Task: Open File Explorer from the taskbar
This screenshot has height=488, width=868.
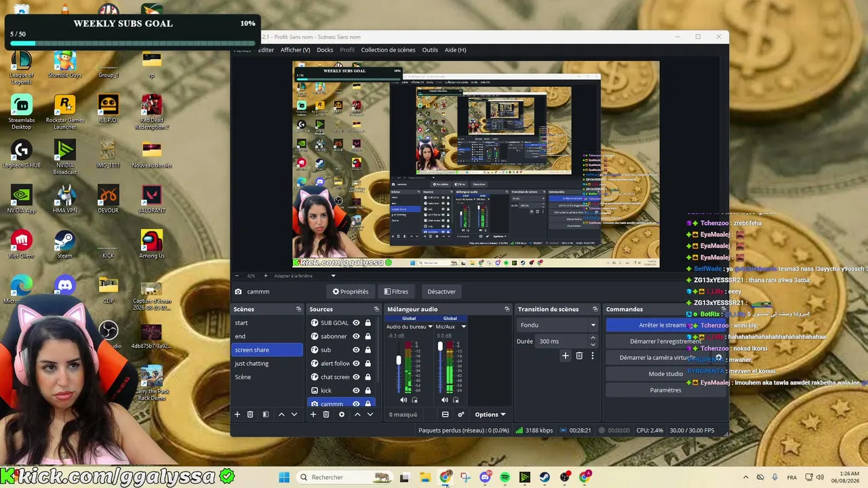Action: coord(425,477)
